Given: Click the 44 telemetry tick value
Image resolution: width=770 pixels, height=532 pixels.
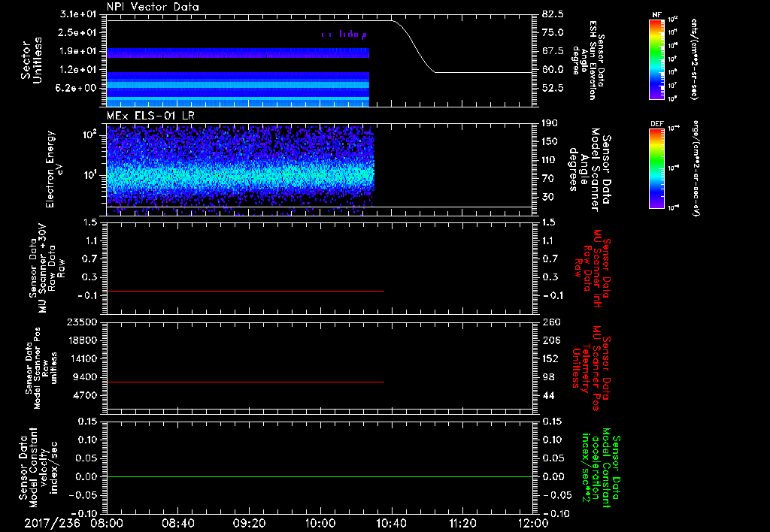Looking at the screenshot, I should (548, 395).
